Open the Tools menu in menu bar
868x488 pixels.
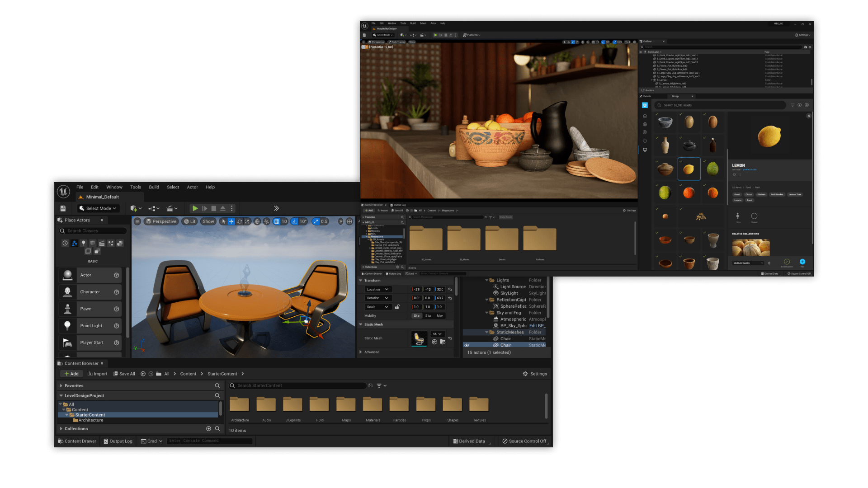tap(135, 187)
